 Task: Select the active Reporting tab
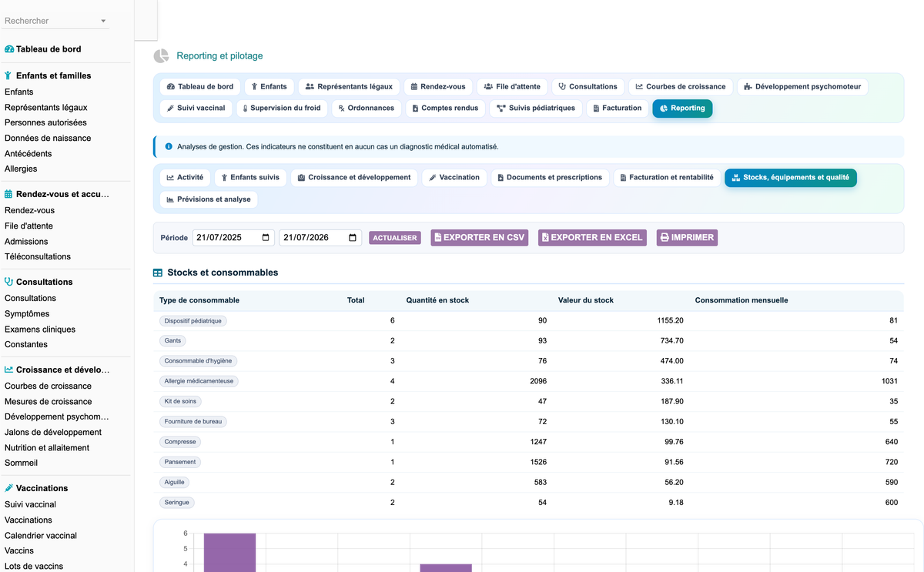click(x=682, y=109)
